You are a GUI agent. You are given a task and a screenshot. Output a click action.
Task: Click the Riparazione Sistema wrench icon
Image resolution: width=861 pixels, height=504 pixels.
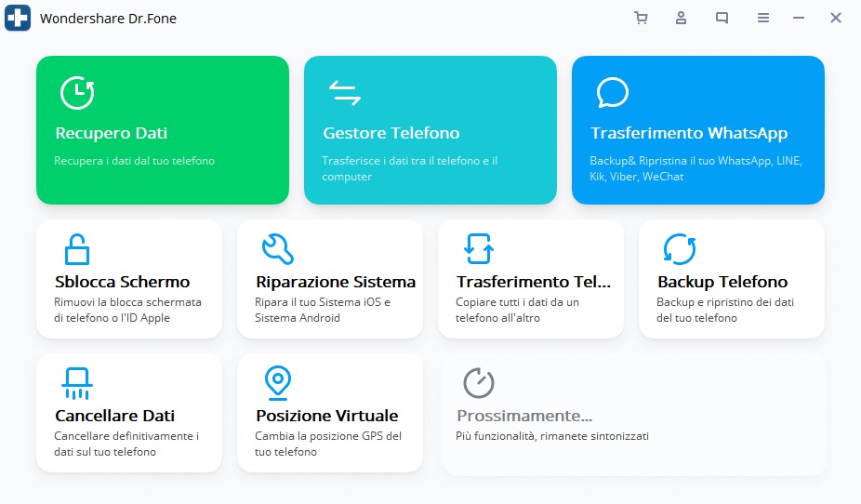tap(278, 249)
